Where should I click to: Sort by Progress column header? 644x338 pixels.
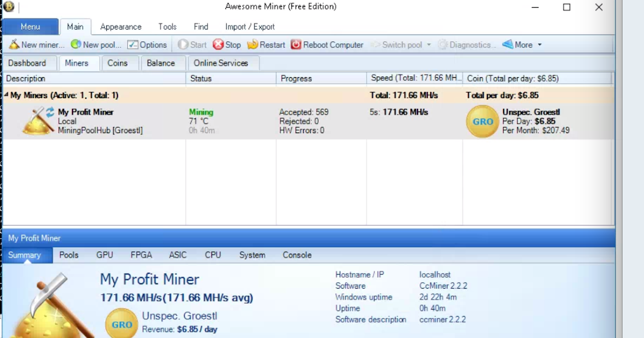321,78
